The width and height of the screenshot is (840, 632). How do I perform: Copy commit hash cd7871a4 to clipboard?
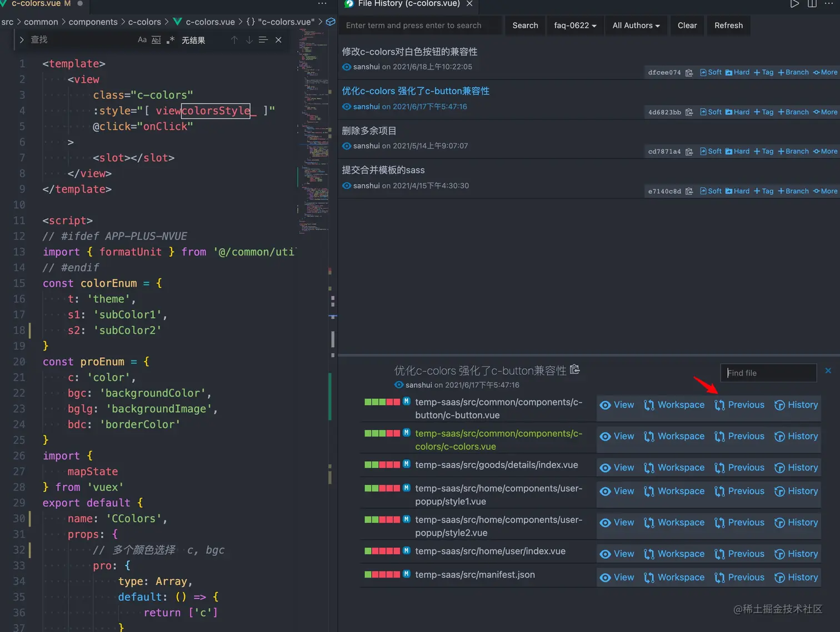click(x=689, y=152)
